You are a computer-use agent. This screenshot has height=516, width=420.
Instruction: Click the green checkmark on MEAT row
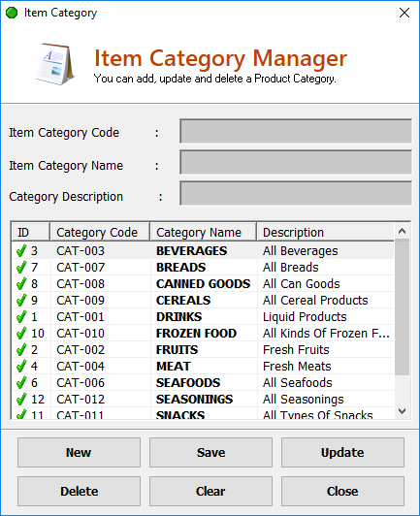click(21, 367)
